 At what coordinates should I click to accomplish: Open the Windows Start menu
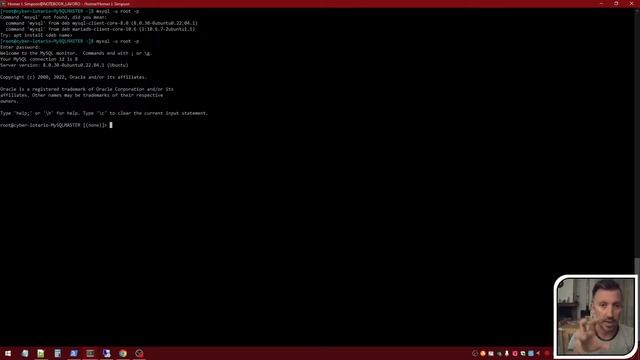pos(8,353)
